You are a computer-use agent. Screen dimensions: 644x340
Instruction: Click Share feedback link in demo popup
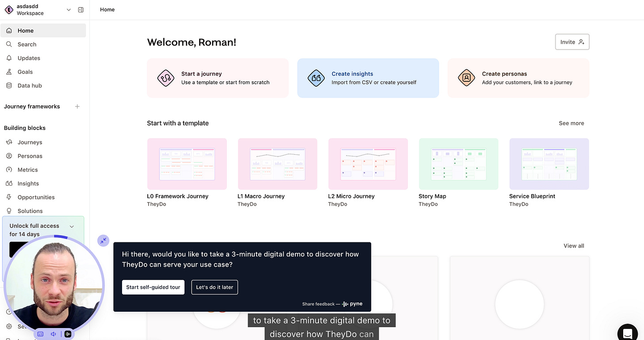click(318, 304)
